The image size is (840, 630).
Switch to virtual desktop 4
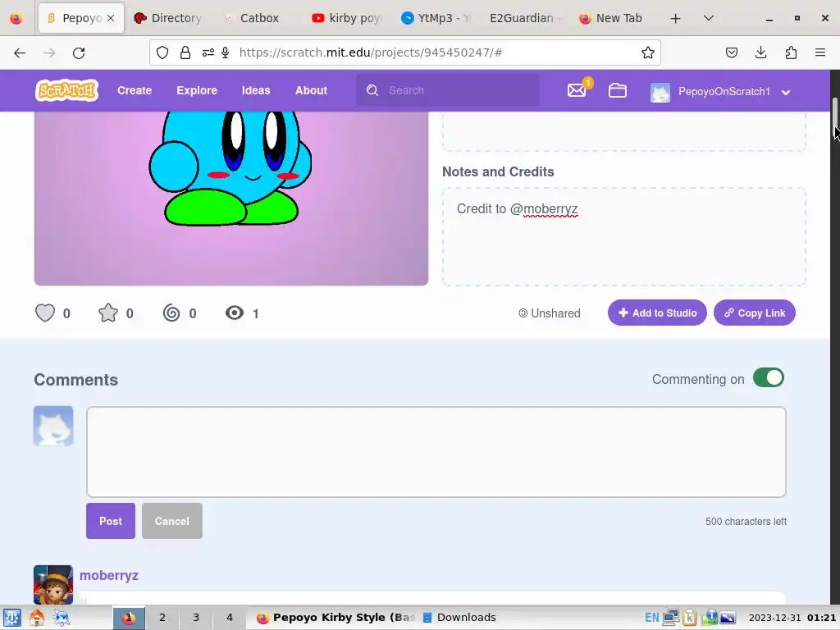[x=230, y=618]
